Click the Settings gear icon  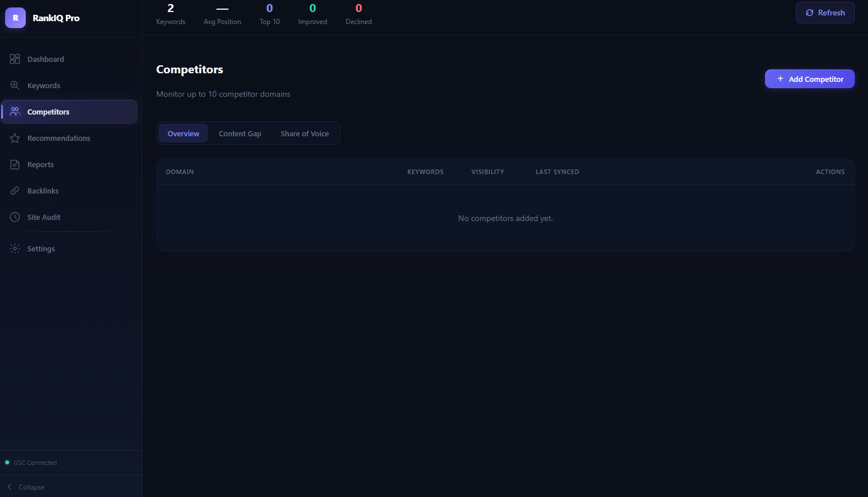[15, 249]
